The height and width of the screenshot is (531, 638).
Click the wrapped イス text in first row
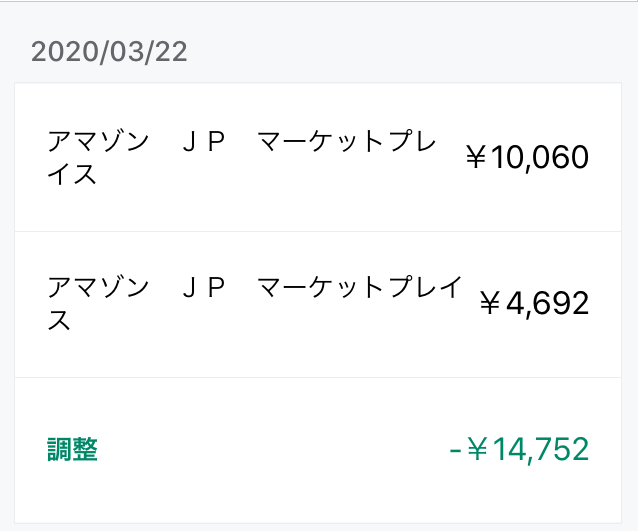tap(72, 174)
